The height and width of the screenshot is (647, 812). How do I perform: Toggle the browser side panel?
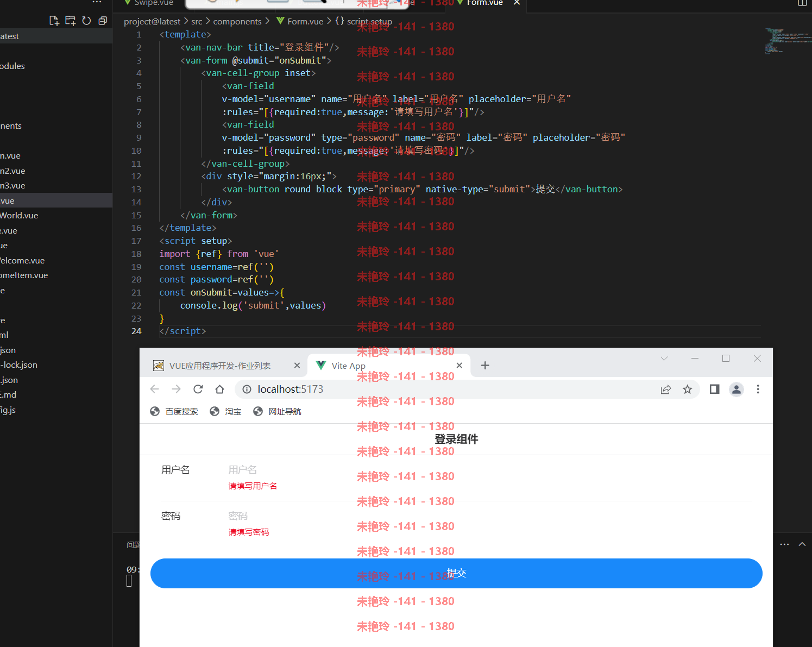click(x=715, y=389)
